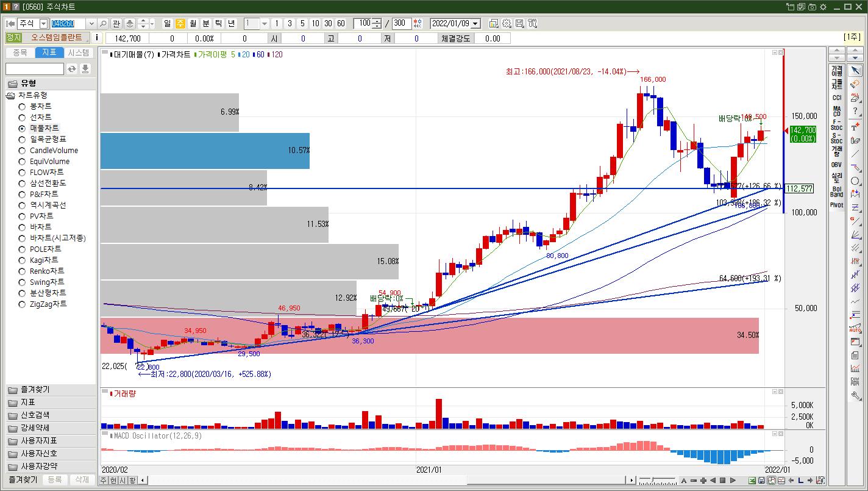The height and width of the screenshot is (491, 868).
Task: Select the CandleVolume chart type radio
Action: (x=22, y=150)
